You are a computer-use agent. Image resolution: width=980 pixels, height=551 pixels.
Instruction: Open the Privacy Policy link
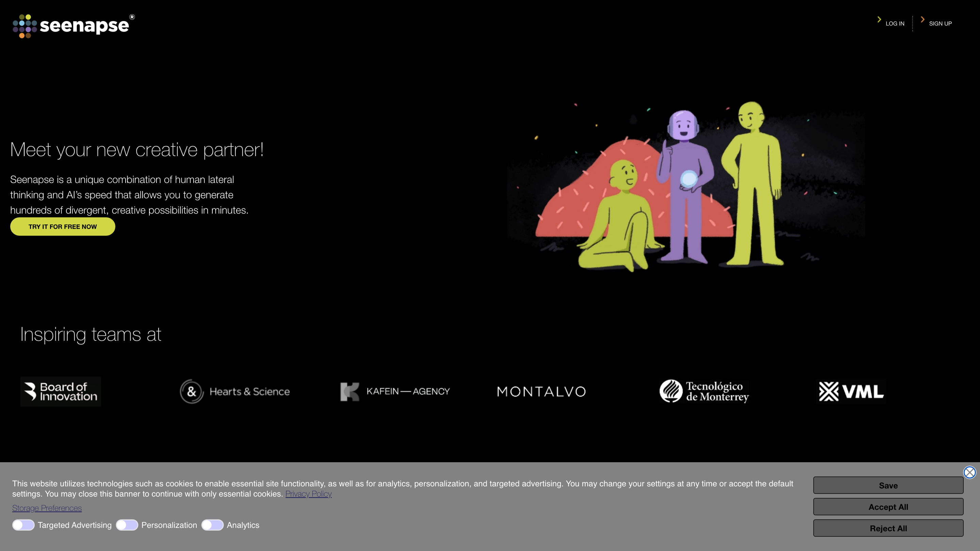point(308,494)
